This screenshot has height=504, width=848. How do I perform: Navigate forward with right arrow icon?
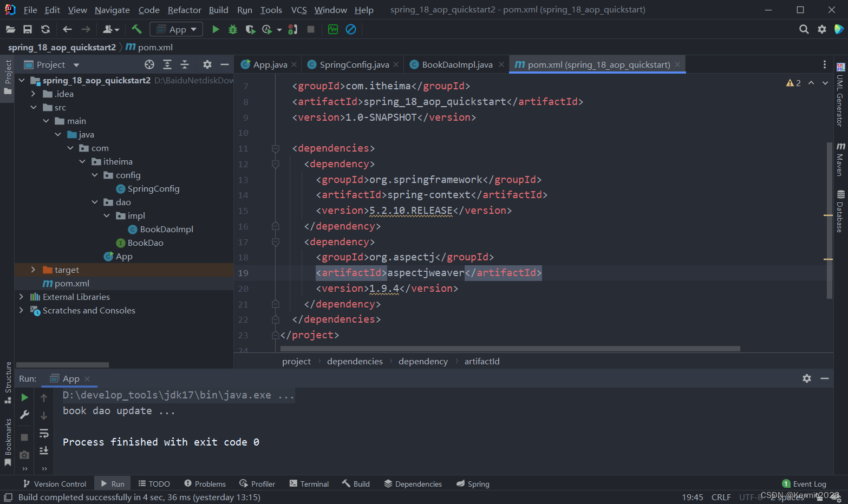pos(86,29)
